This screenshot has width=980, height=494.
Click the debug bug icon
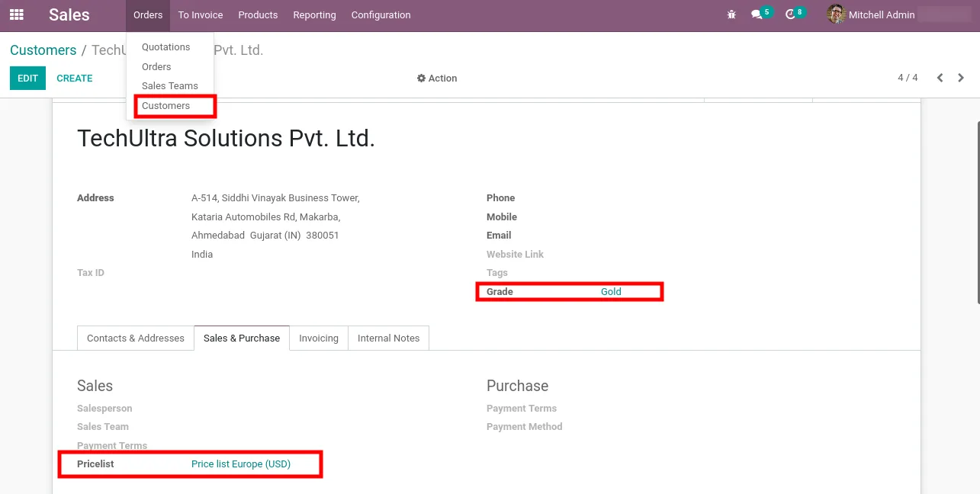coord(731,14)
